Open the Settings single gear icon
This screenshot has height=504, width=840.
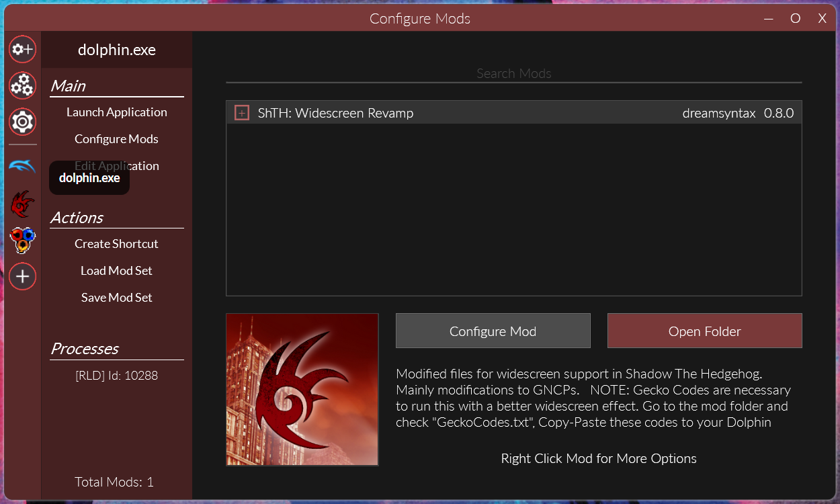pyautogui.click(x=22, y=122)
